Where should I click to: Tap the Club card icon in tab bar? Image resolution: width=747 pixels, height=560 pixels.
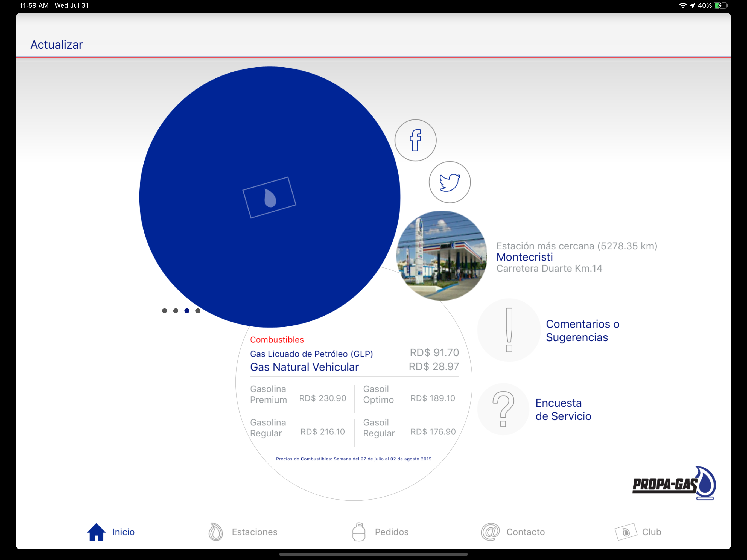[626, 532]
